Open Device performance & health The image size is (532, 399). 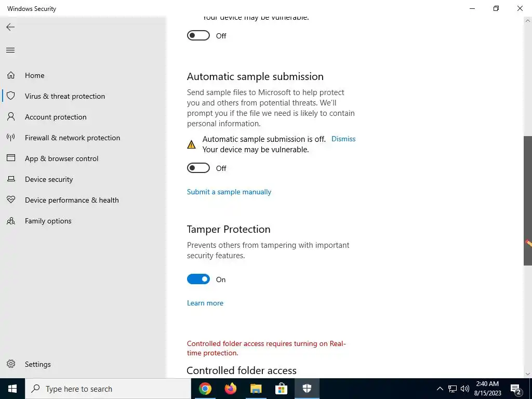(x=72, y=200)
